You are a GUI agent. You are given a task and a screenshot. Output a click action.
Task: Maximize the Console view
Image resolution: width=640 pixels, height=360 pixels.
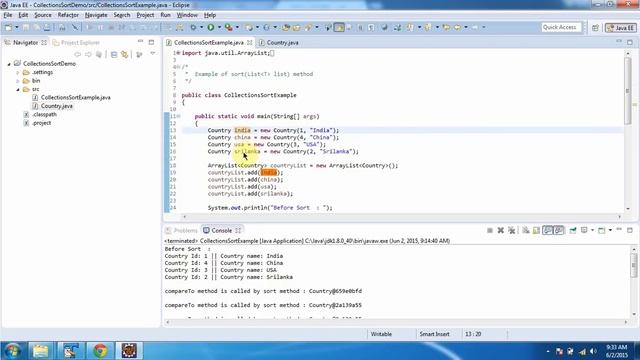click(x=630, y=230)
